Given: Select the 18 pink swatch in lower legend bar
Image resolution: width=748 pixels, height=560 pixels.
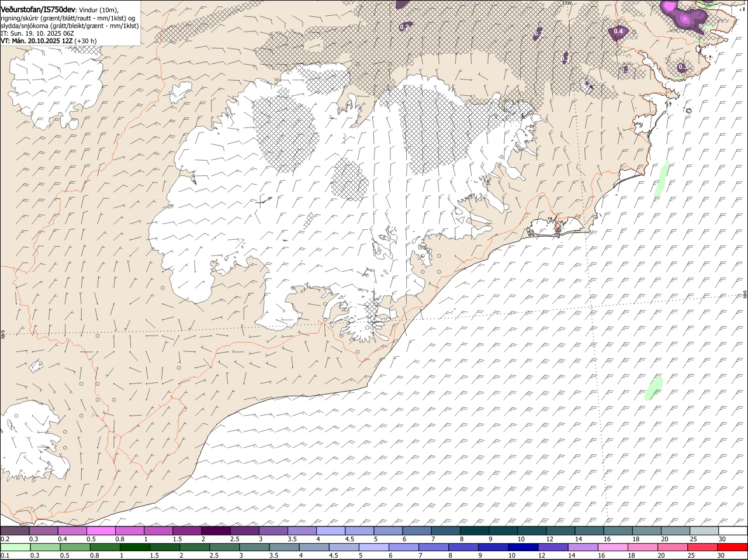Looking at the screenshot, I should coord(643,547).
